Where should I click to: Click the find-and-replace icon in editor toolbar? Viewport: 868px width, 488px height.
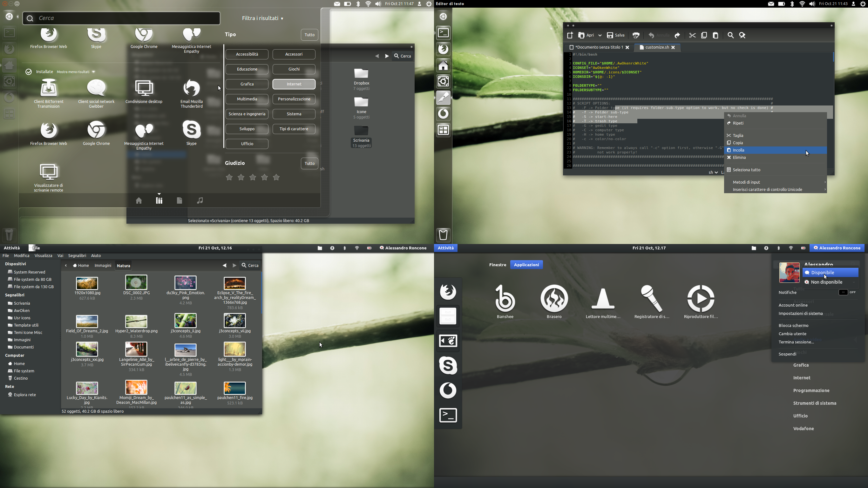[x=742, y=35]
